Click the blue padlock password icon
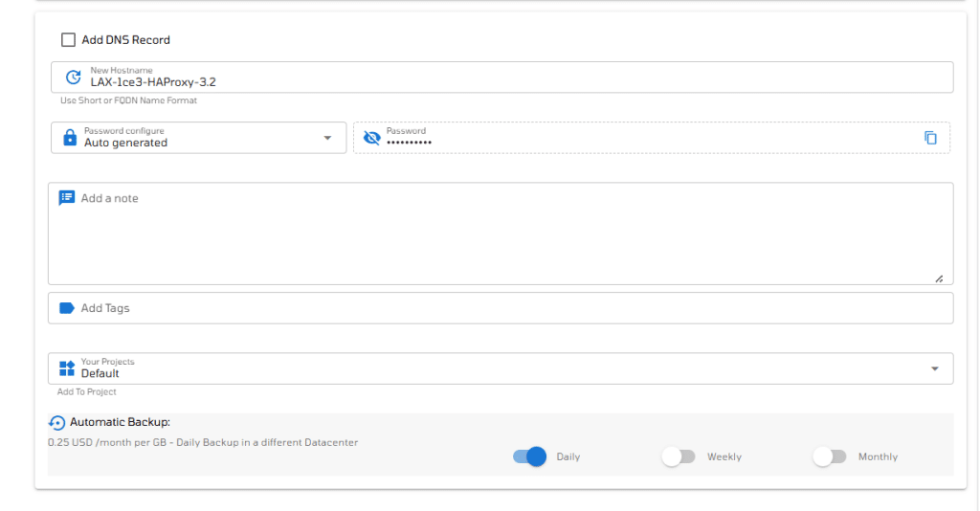The height and width of the screenshot is (511, 980). pos(70,138)
